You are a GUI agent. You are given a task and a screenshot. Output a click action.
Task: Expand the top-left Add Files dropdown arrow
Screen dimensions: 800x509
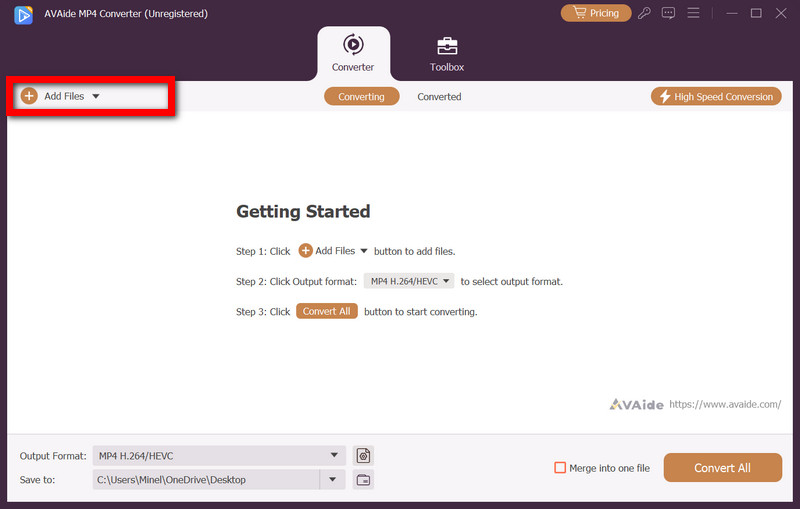[x=96, y=96]
